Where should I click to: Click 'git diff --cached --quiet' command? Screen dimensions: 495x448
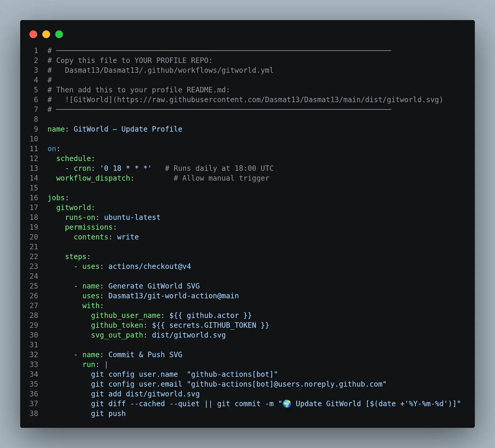point(145,404)
